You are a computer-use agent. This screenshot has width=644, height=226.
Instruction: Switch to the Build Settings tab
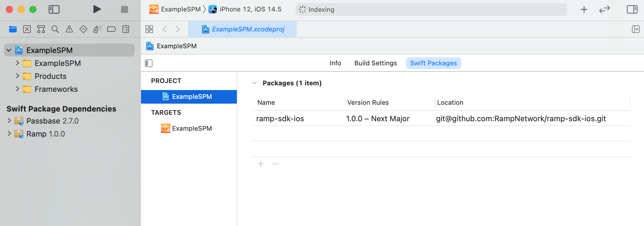tap(375, 63)
